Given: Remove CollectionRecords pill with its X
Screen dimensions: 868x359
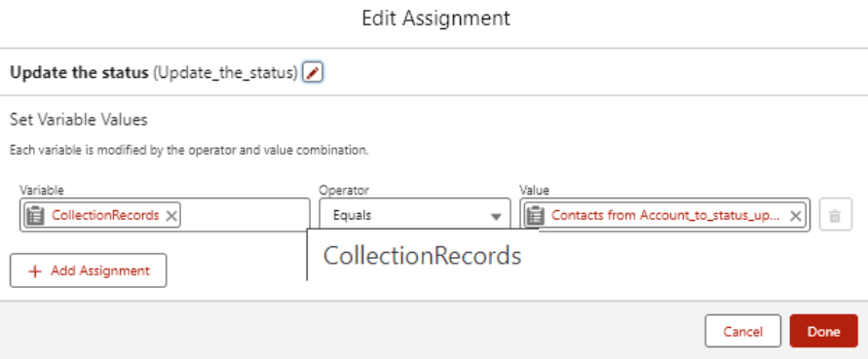Looking at the screenshot, I should [x=171, y=216].
